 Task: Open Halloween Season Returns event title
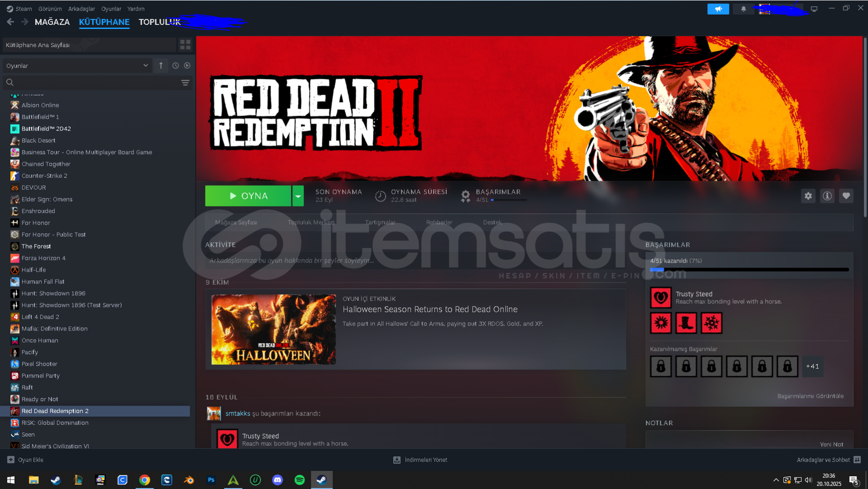430,309
